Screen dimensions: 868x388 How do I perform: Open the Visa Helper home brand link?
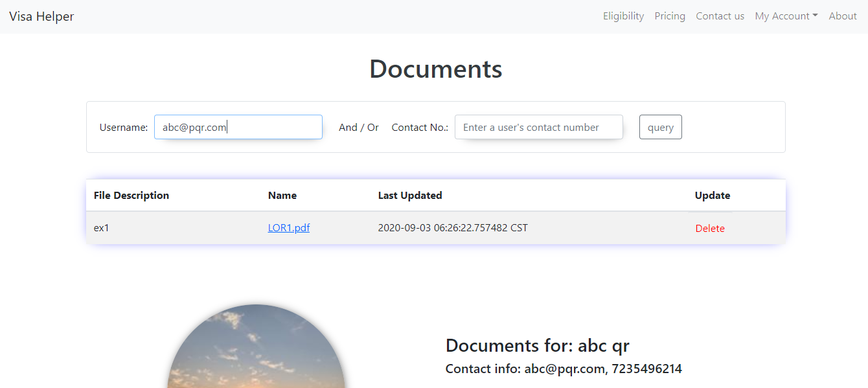point(41,16)
